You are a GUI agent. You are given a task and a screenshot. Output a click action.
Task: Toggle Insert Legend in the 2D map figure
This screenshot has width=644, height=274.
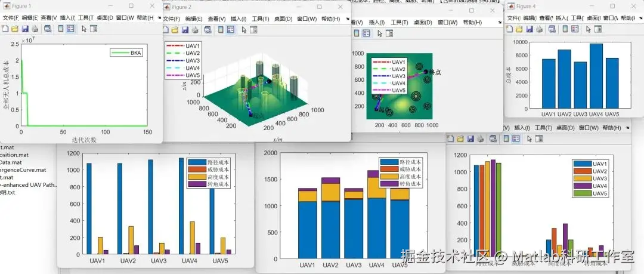click(x=366, y=33)
